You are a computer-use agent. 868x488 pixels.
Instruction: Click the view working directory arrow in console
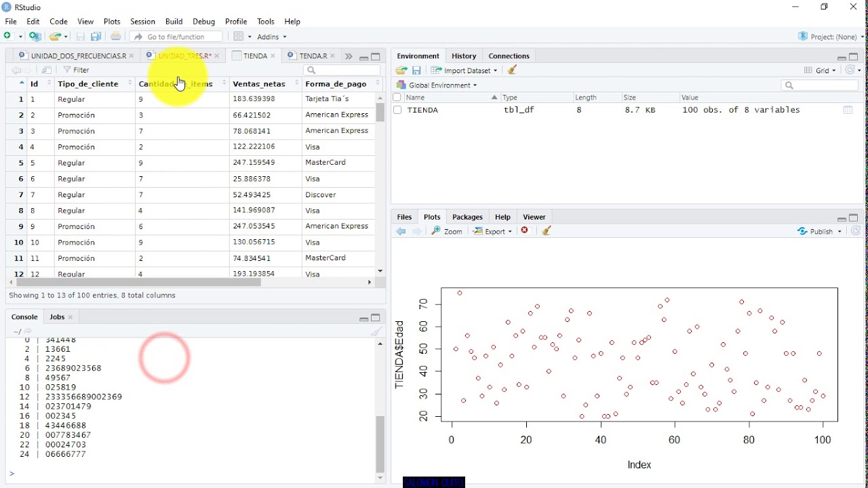28,331
